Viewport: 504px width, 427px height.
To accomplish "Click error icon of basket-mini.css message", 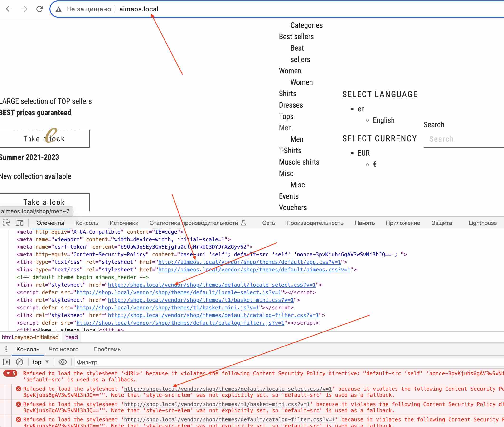I will tap(18, 404).
